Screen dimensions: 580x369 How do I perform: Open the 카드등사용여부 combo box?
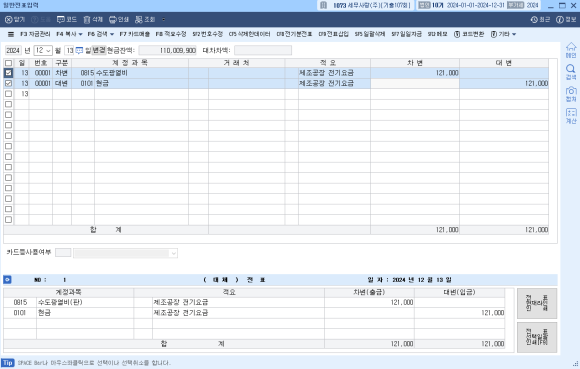coord(125,253)
